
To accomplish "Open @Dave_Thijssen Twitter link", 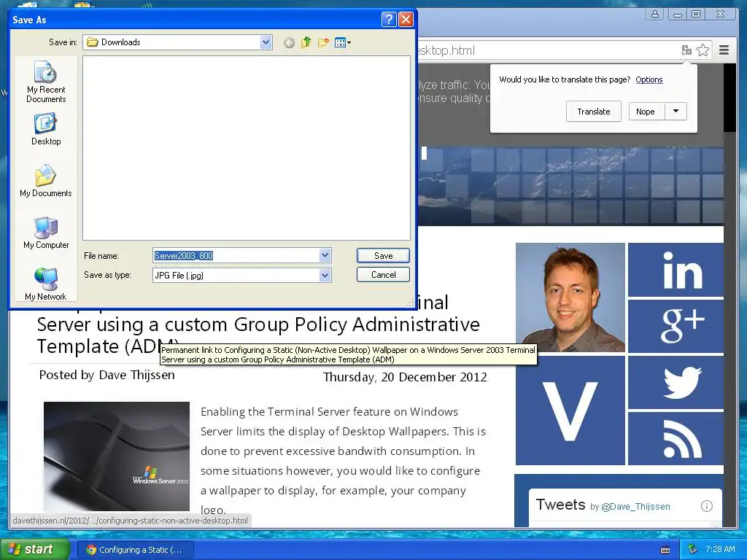I will click(635, 507).
